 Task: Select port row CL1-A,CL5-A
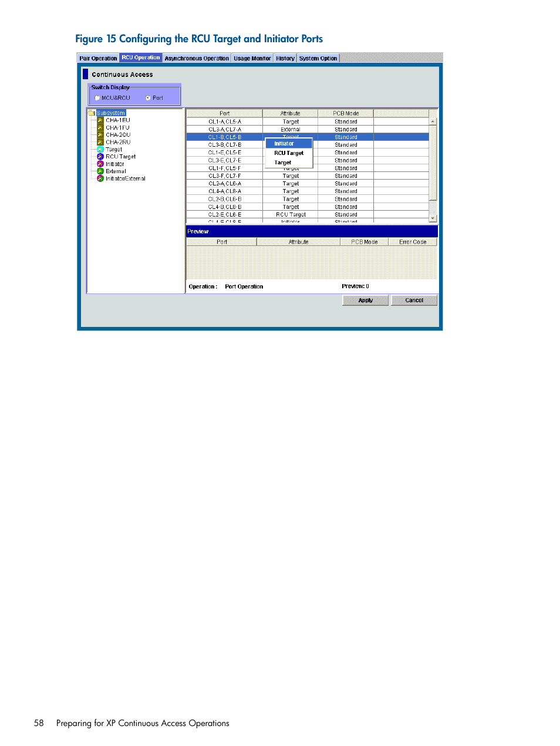(x=308, y=121)
